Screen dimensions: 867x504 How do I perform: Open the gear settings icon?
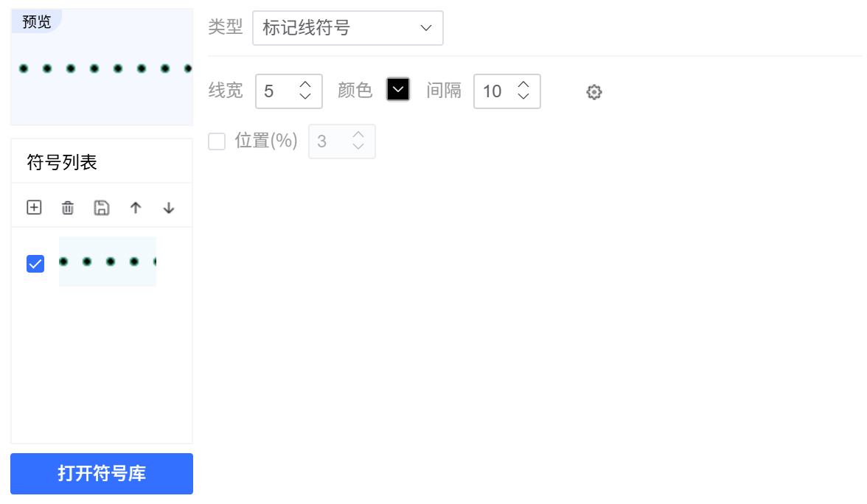click(x=594, y=92)
